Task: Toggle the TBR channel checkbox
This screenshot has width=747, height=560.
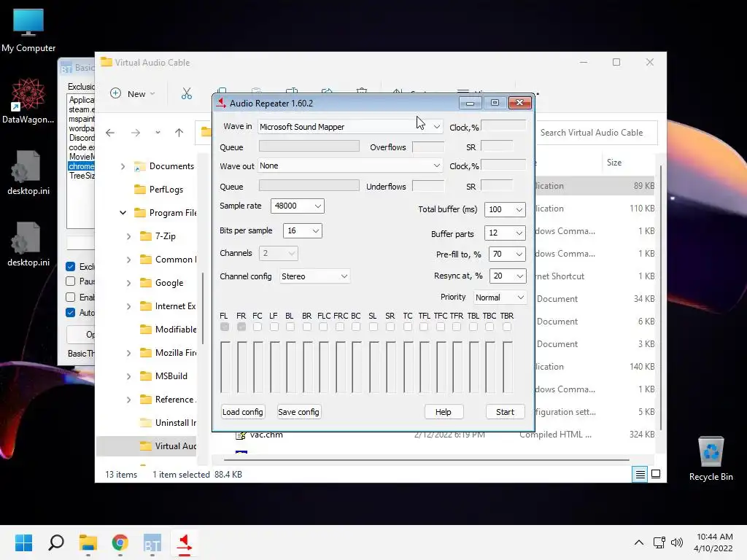Action: (x=507, y=327)
